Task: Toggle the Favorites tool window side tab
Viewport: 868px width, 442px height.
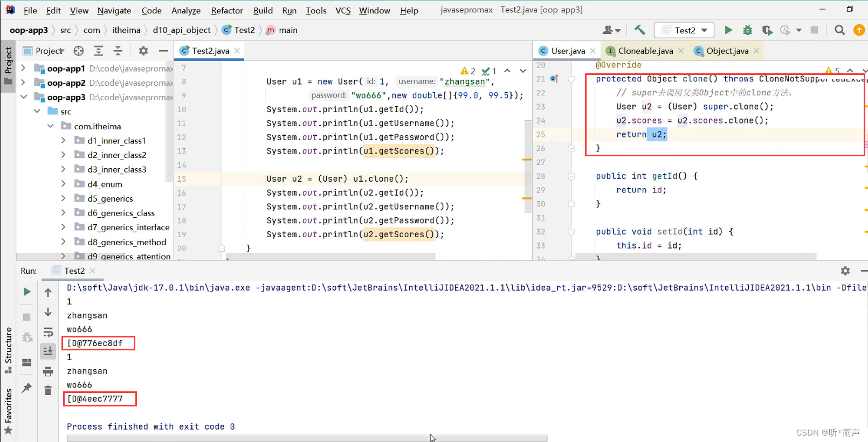Action: (8, 412)
